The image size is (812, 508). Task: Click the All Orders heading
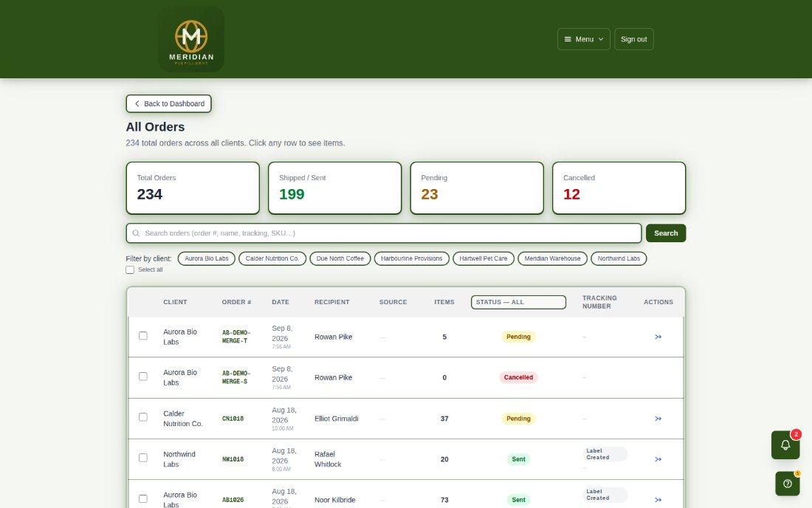[155, 128]
